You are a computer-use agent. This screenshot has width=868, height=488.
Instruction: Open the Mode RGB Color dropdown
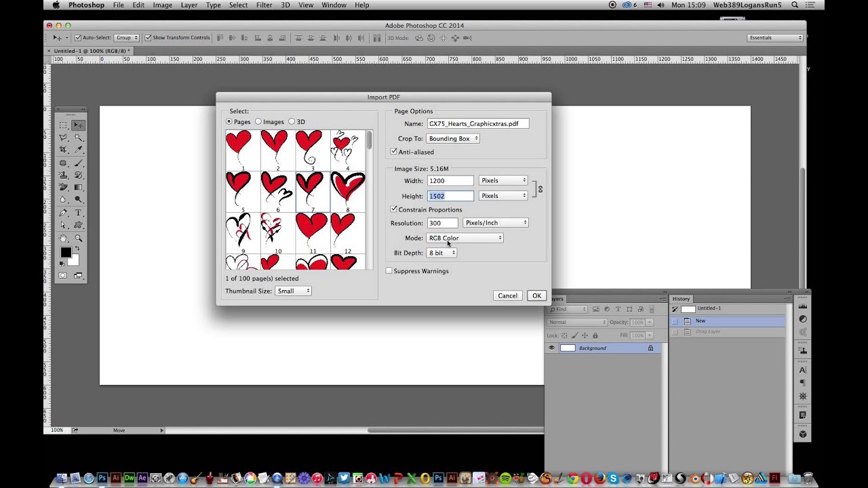(x=465, y=238)
